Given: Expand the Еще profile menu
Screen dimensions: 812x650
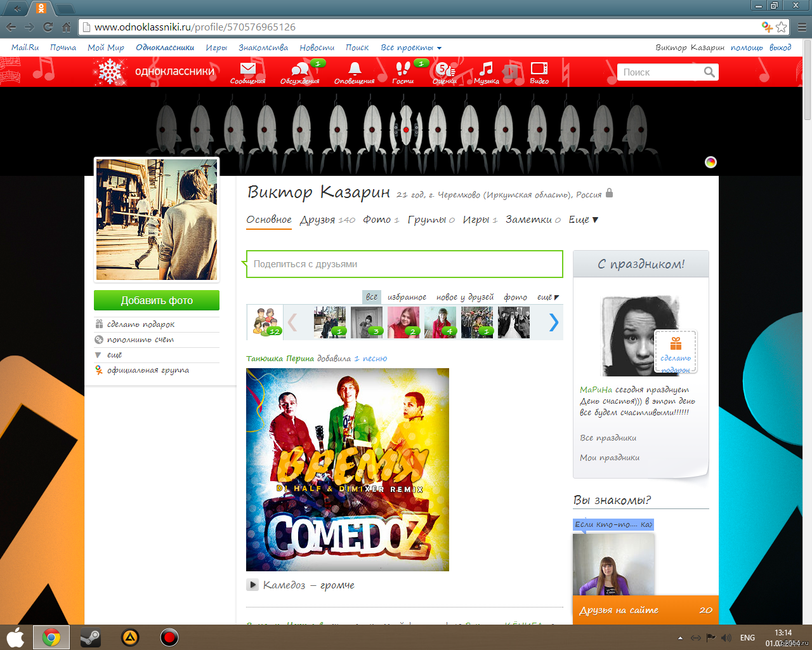Looking at the screenshot, I should 583,220.
